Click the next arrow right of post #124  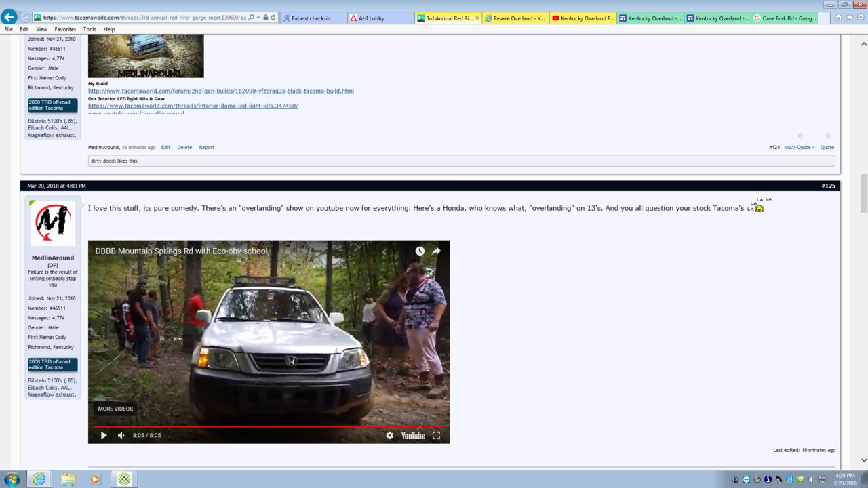(827, 136)
